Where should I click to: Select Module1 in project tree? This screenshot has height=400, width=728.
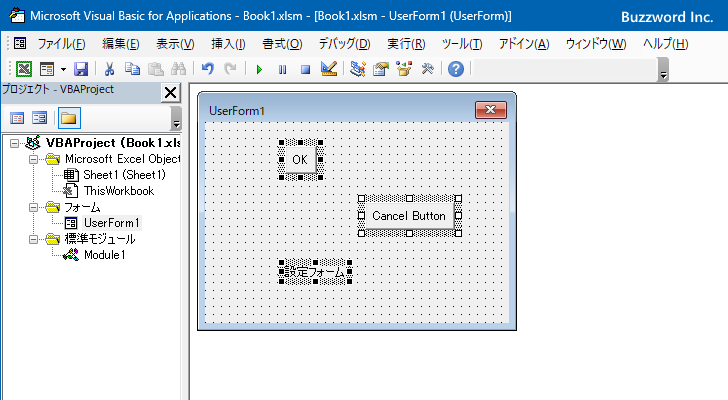(104, 255)
